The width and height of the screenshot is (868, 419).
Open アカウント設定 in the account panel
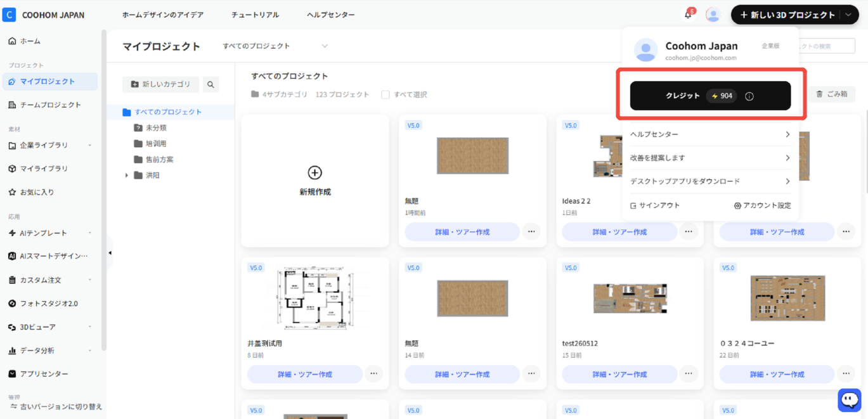(762, 205)
